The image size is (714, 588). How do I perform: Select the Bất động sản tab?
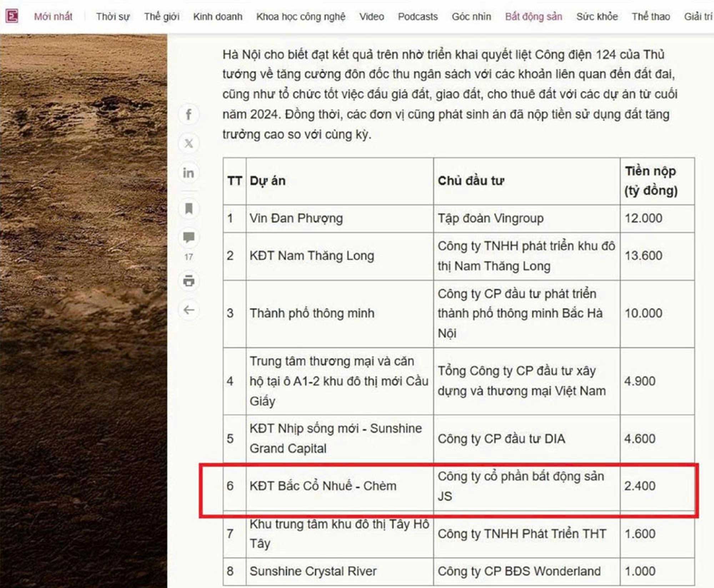coord(534,17)
